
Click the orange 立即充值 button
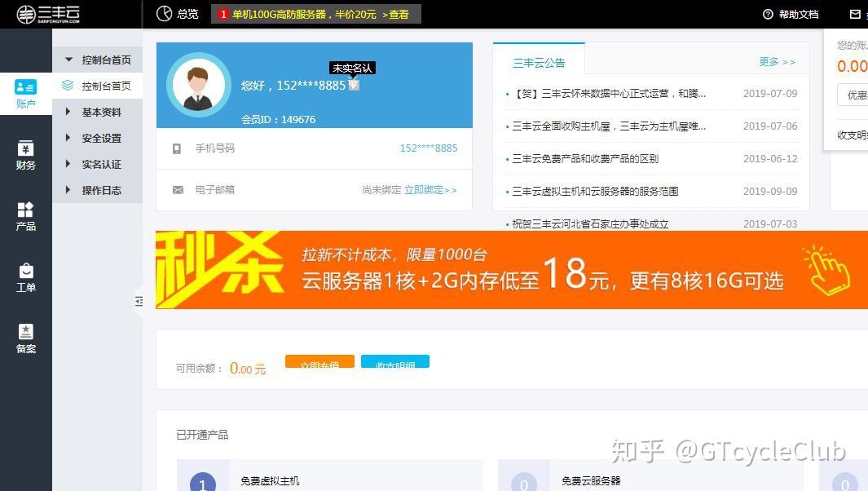[319, 361]
